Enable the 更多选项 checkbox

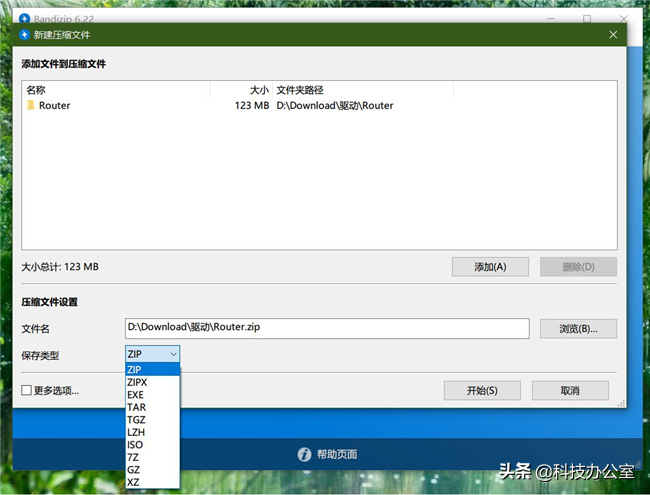pyautogui.click(x=27, y=390)
